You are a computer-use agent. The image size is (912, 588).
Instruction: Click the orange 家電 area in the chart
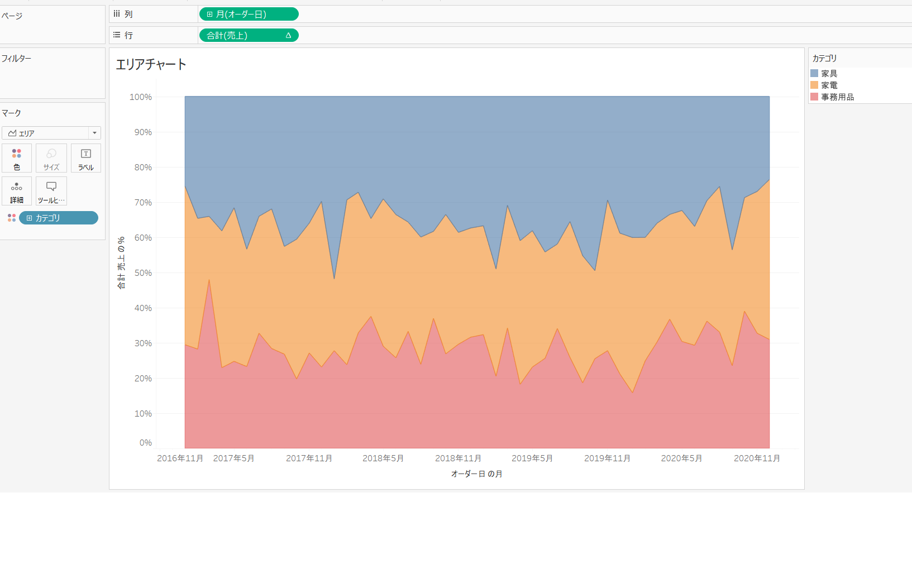tap(477, 279)
